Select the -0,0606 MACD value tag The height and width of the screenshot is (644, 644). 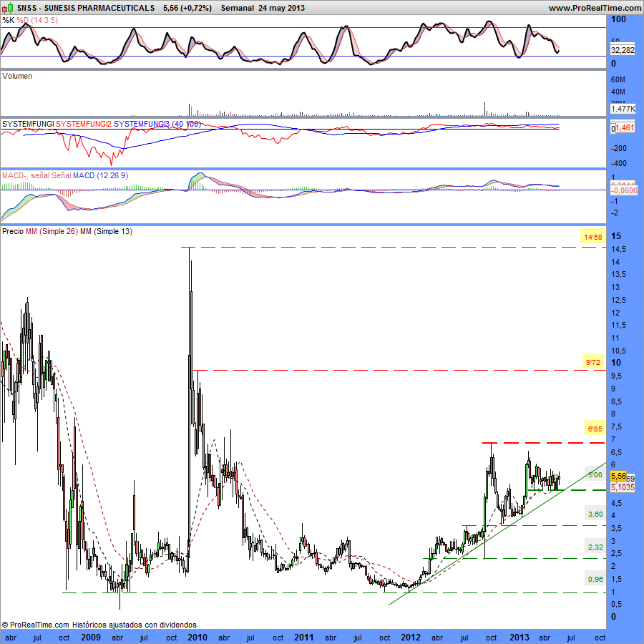tap(624, 190)
